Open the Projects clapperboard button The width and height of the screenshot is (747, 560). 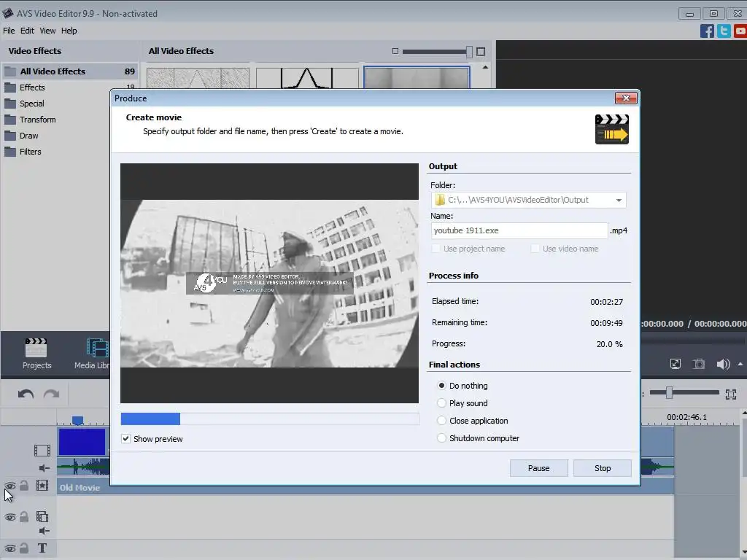point(36,354)
